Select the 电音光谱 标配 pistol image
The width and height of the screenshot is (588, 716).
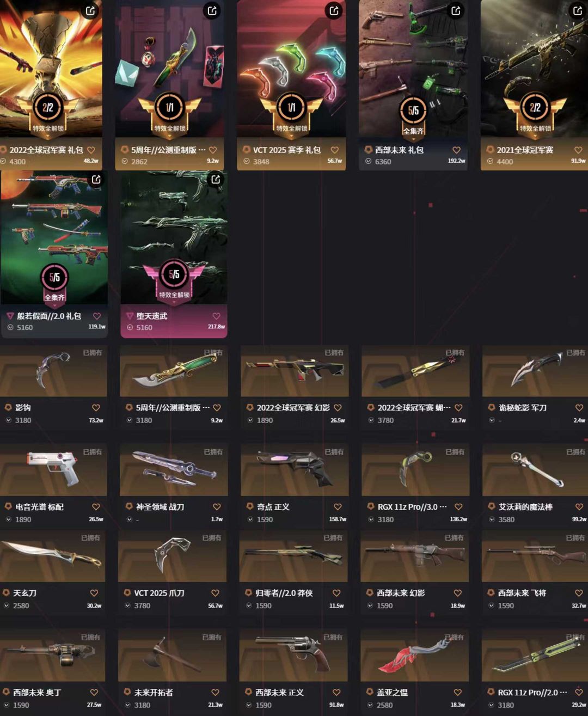(x=53, y=469)
